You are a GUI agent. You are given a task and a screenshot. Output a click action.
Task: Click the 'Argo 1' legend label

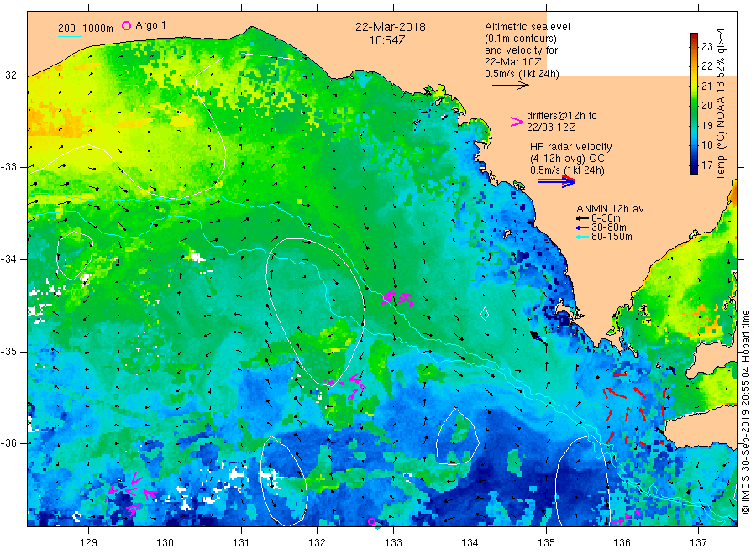pyautogui.click(x=150, y=25)
